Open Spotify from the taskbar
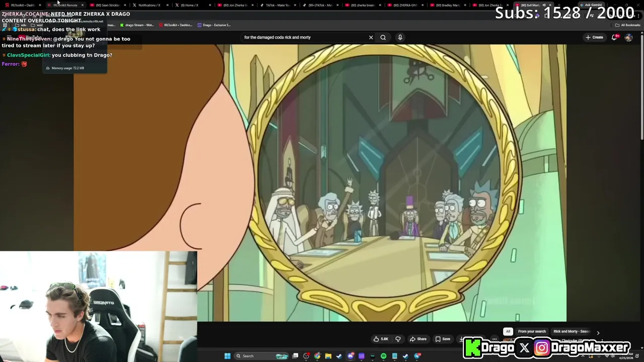 coord(383,356)
